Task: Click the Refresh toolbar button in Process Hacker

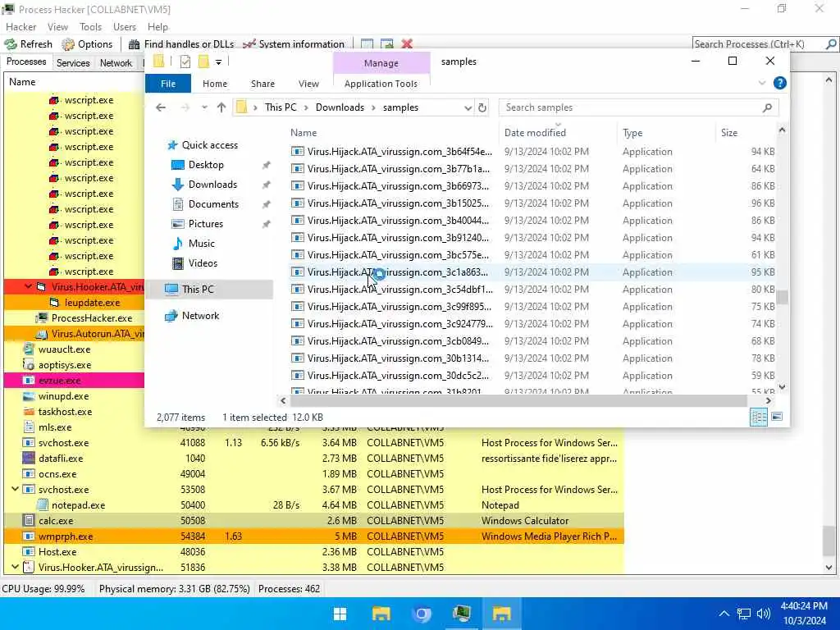Action: pos(29,44)
